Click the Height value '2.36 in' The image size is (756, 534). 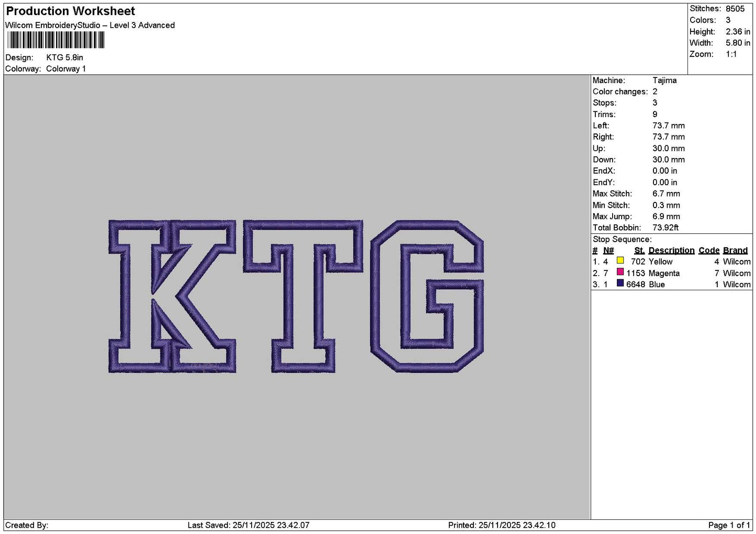coord(738,31)
